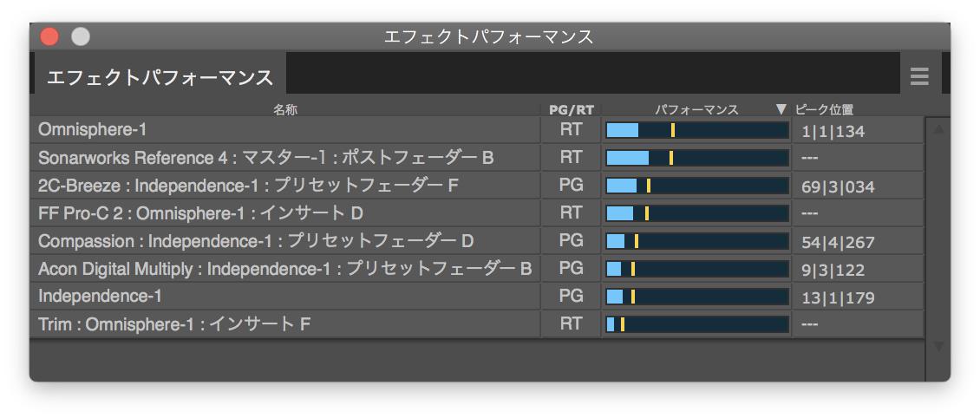Click the scroll up arrow
This screenshot has width=980, height=418.
click(x=938, y=128)
